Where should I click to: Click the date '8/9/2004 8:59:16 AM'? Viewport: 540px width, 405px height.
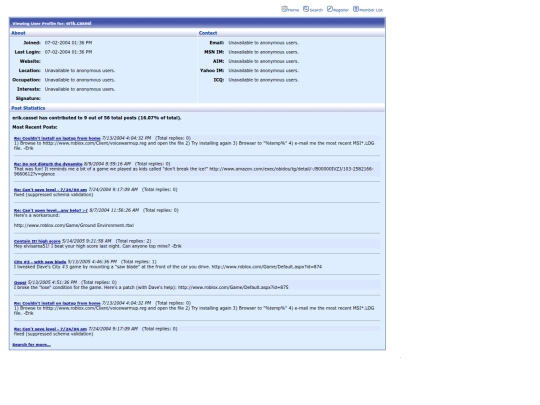click(107, 164)
